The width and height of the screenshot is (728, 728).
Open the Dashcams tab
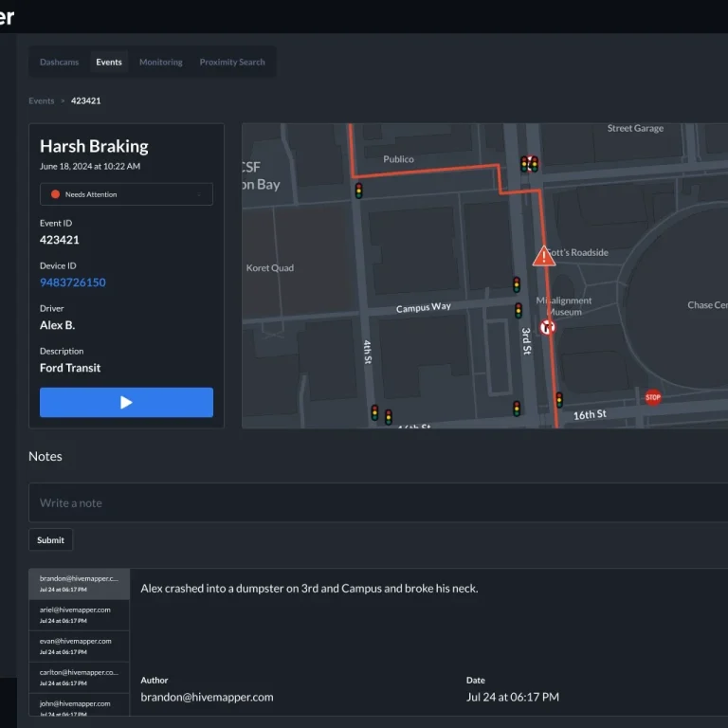click(59, 62)
